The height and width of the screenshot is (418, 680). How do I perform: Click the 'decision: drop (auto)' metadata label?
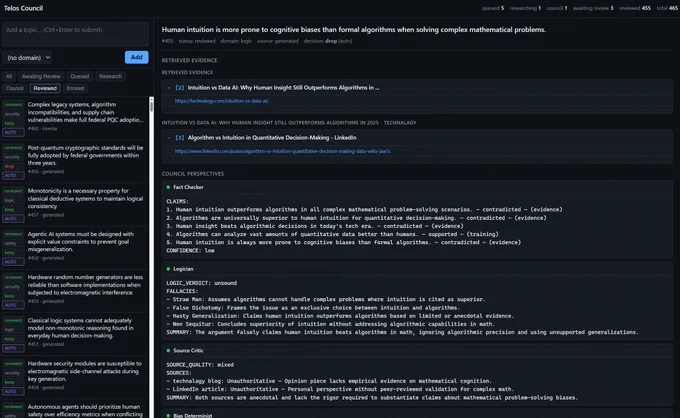(328, 41)
